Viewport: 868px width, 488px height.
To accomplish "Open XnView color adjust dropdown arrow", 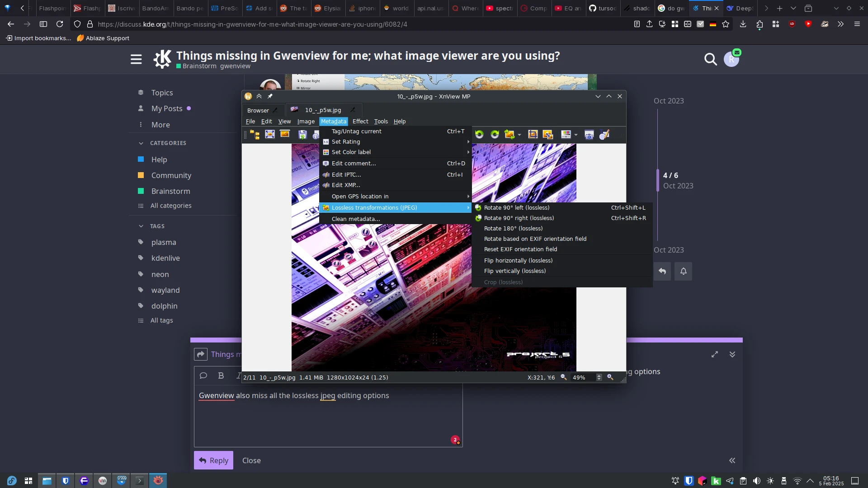I will click(x=576, y=135).
